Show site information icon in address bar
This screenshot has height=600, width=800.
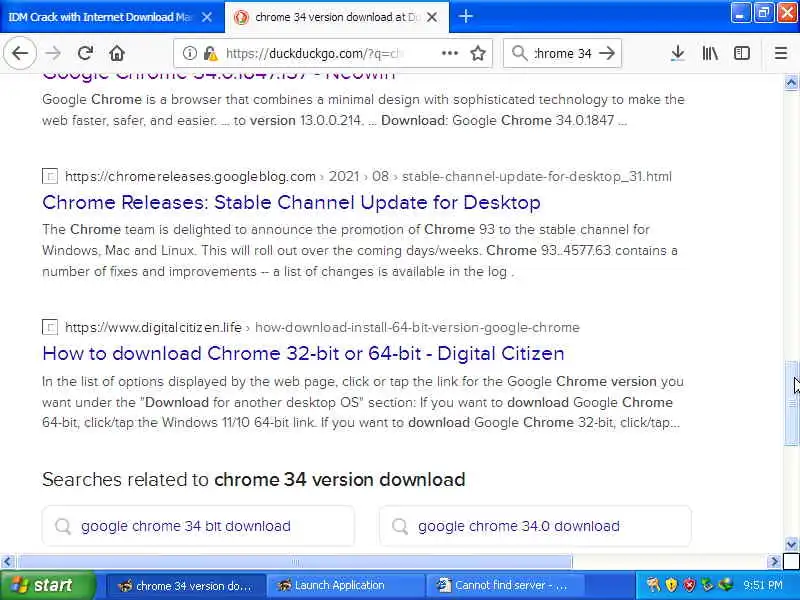(189, 53)
